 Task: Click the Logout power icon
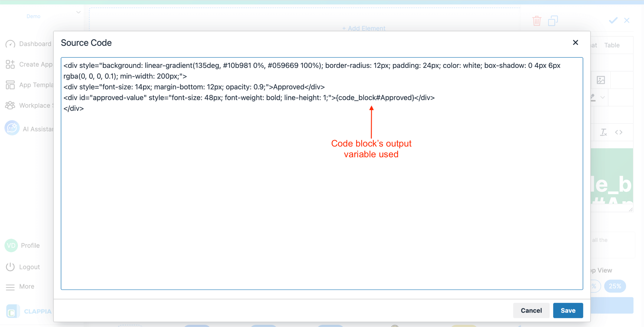10,267
